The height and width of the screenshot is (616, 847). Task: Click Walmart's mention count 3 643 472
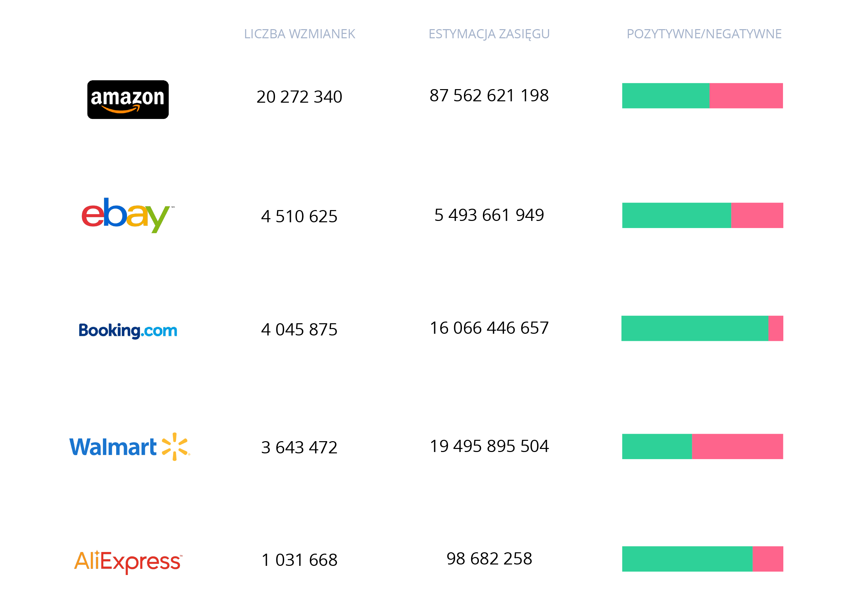tap(299, 447)
